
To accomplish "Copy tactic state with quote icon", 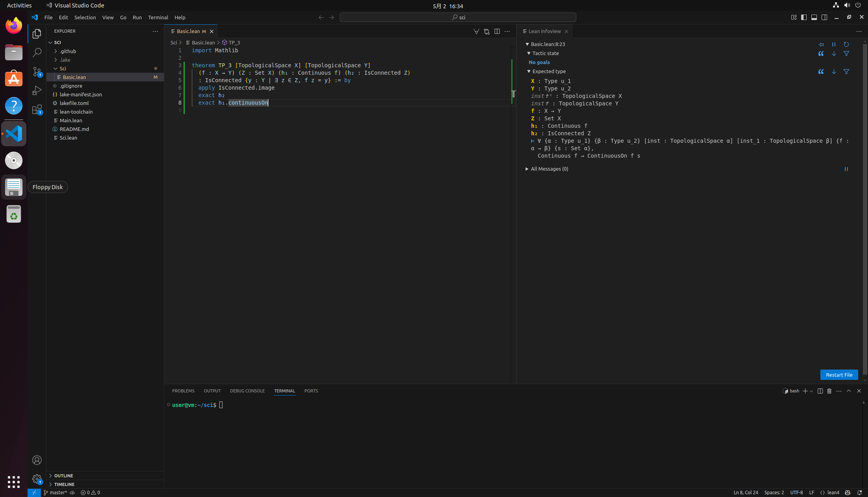I will tap(821, 53).
